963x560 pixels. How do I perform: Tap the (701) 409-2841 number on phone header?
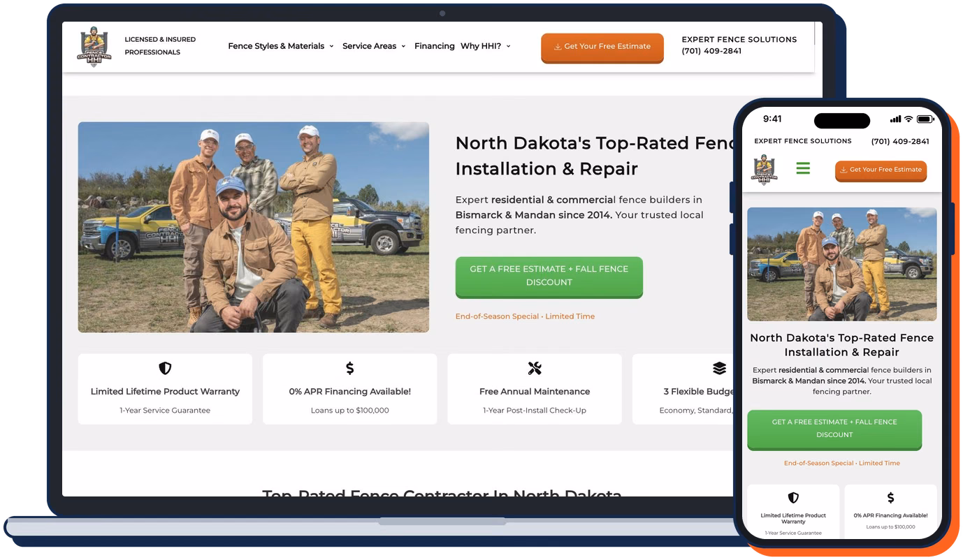pyautogui.click(x=900, y=141)
